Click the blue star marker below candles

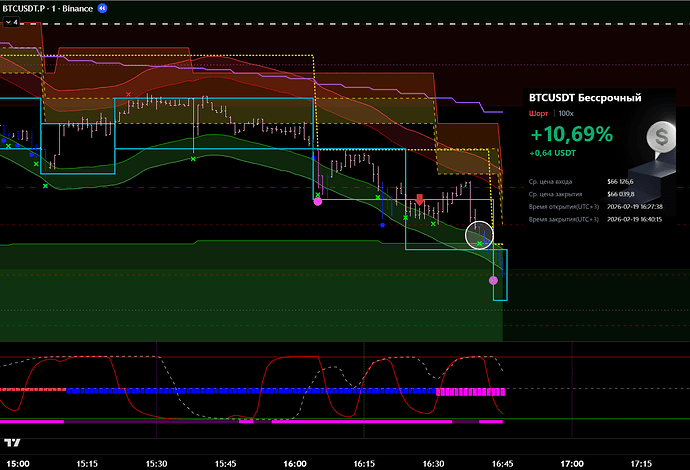[x=383, y=225]
